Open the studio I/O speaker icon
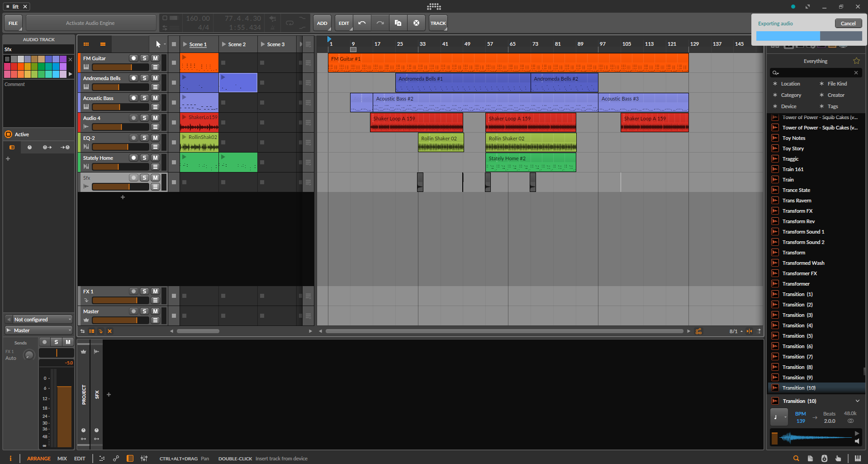Viewport: 868px width, 464px height. pos(824,459)
